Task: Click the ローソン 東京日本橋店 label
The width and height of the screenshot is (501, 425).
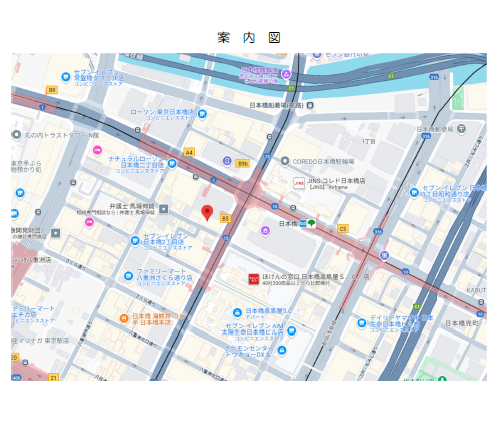Action: coord(162,114)
